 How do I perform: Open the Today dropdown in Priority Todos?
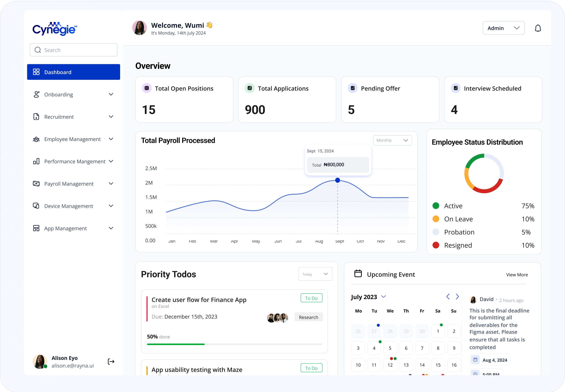click(315, 274)
